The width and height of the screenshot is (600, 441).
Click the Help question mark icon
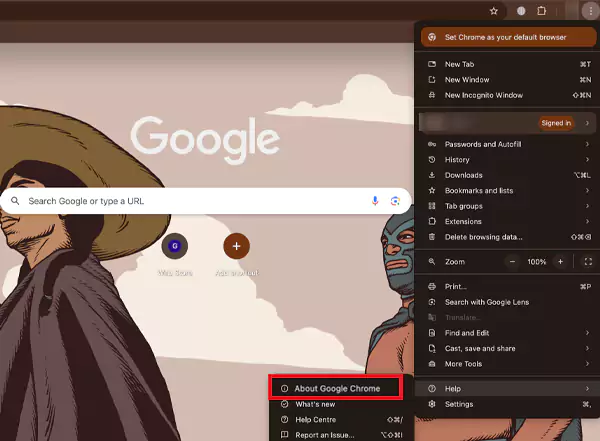pyautogui.click(x=432, y=389)
